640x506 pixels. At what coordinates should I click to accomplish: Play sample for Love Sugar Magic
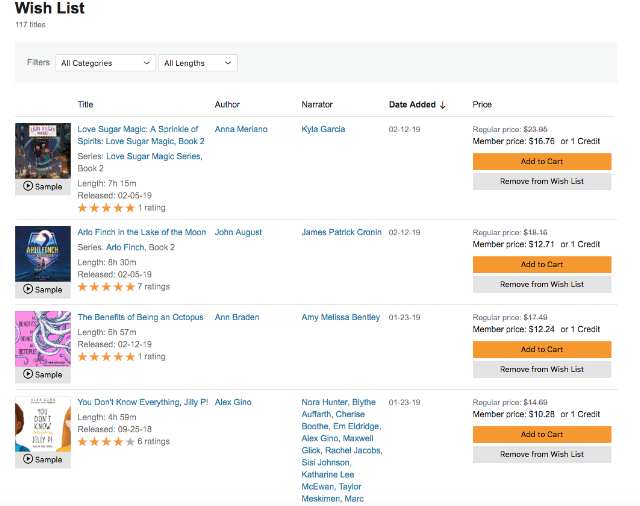[43, 187]
